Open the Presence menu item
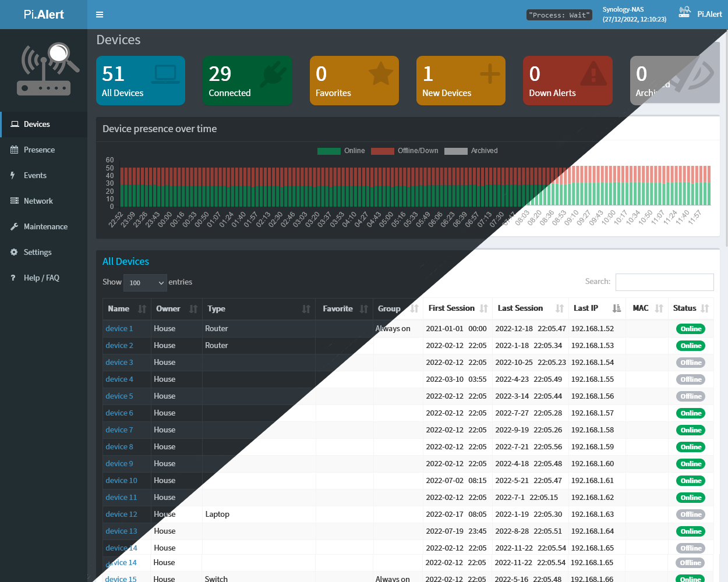728x582 pixels. (39, 150)
